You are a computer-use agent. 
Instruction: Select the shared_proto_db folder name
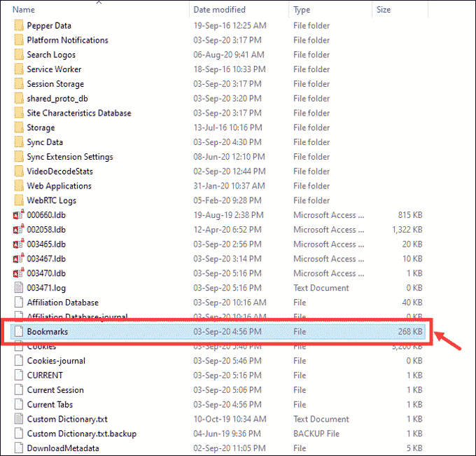click(57, 99)
